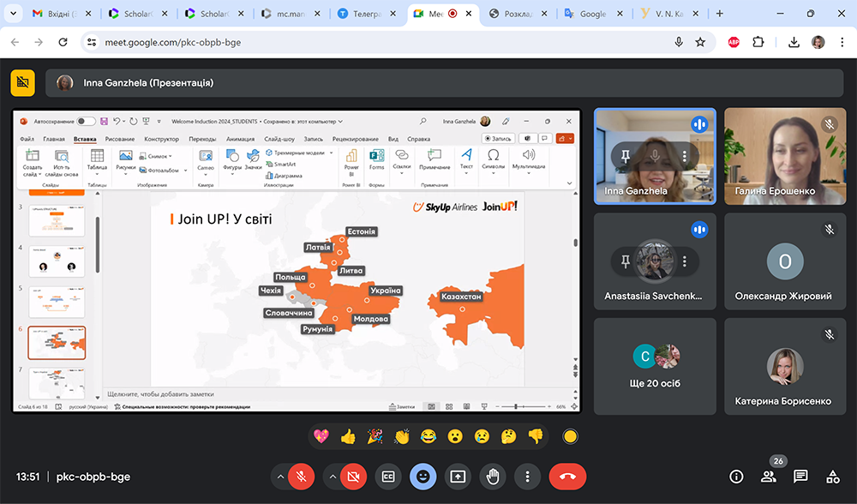Viewport: 857px width, 504px height.
Task: Open the send reaction emoji button
Action: [x=423, y=477]
